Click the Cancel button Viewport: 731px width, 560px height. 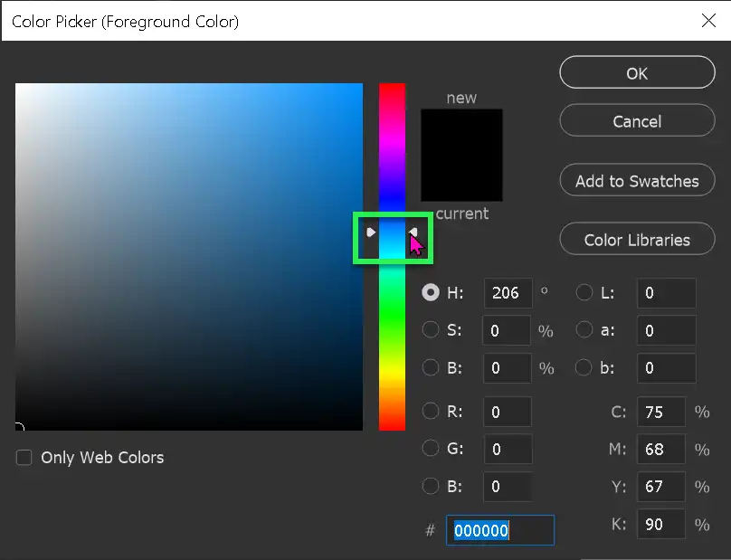click(x=637, y=120)
